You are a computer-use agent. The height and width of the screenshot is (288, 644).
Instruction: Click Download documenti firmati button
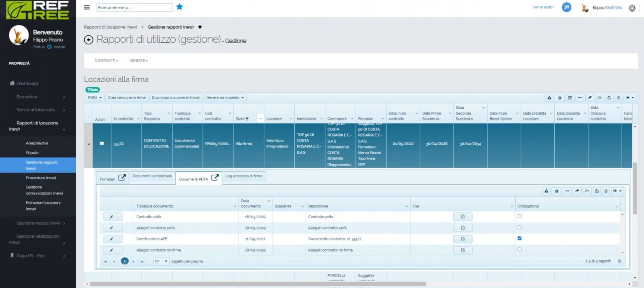point(176,98)
